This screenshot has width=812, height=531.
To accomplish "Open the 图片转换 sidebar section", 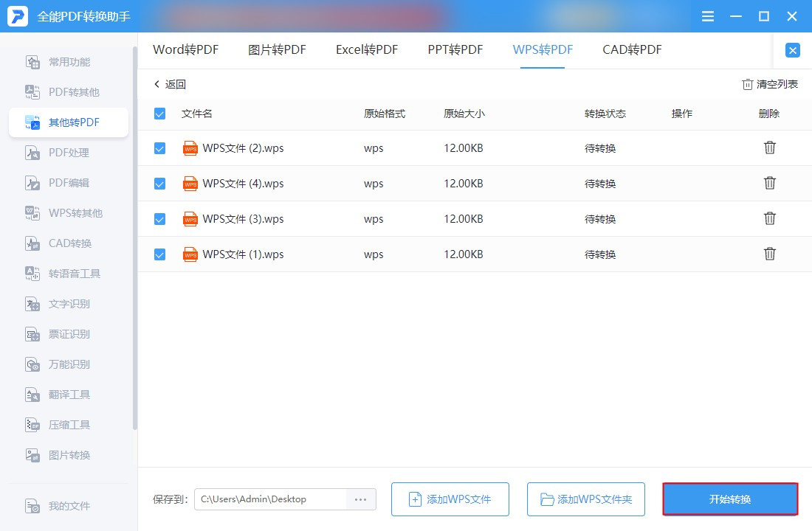I will click(x=58, y=455).
